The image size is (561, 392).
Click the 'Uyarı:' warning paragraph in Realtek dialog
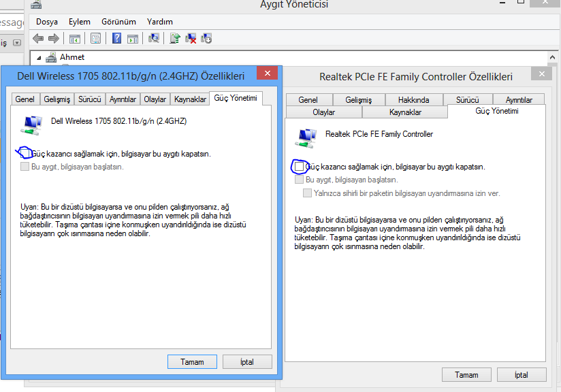coord(408,233)
